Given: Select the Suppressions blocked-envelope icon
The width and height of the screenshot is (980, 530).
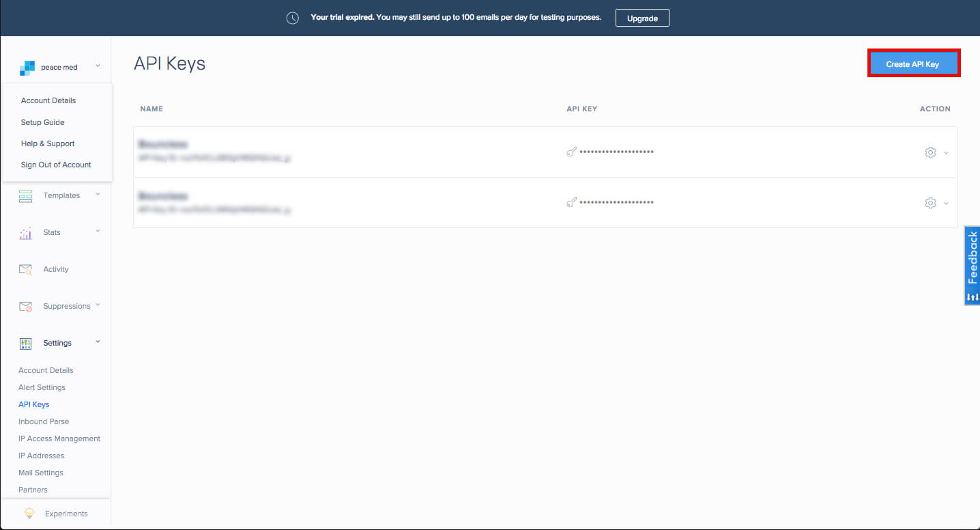Looking at the screenshot, I should coord(25,306).
